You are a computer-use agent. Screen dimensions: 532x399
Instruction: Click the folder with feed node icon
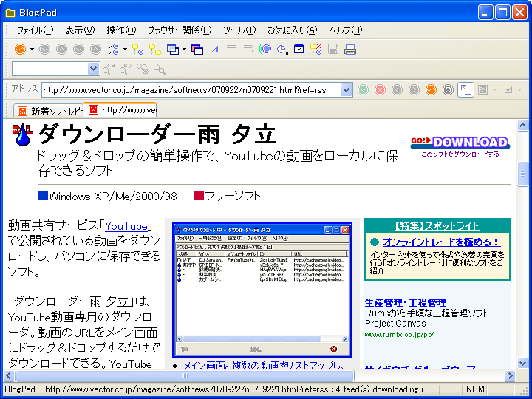[x=137, y=50]
